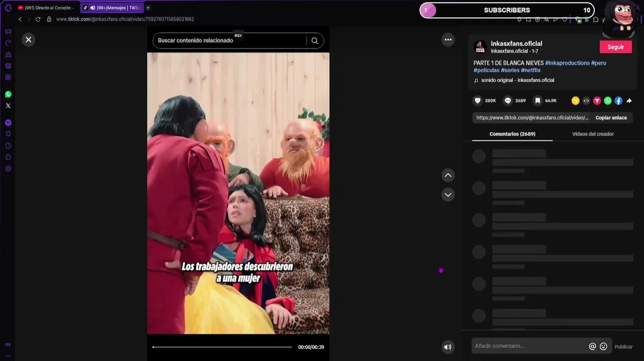The height and width of the screenshot is (361, 644).
Task: Click the address bar heart bookmark icon
Action: click(565, 20)
